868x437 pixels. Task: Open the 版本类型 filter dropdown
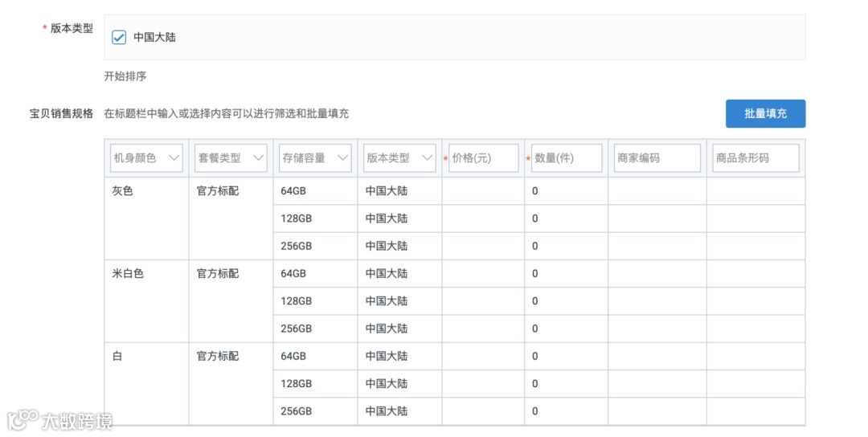point(399,158)
